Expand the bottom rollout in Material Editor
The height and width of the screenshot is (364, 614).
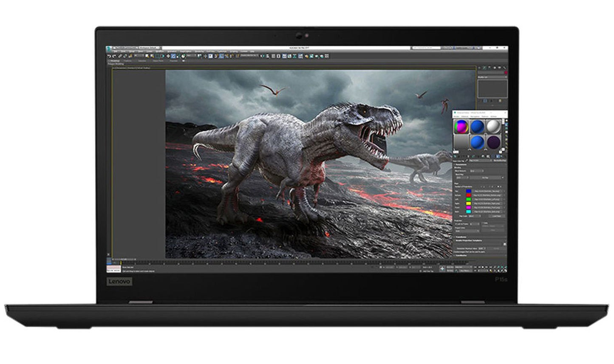click(x=480, y=255)
